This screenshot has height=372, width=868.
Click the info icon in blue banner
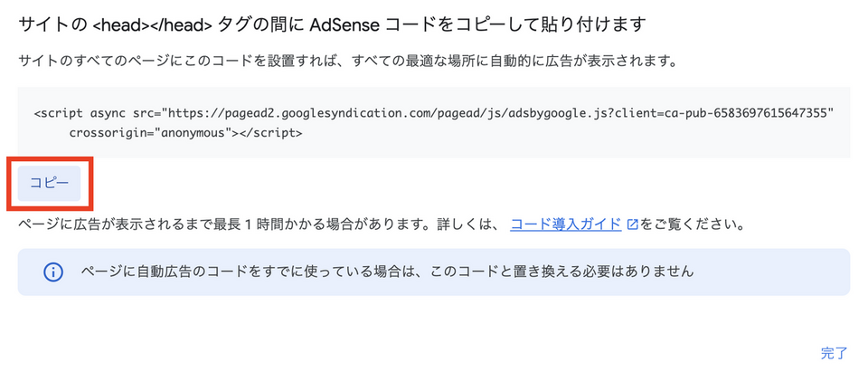click(x=53, y=272)
